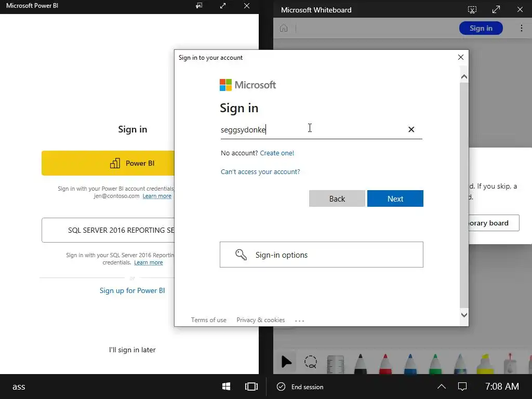Open the Create one! account link
Screen dimensions: 532x399
pos(277,153)
